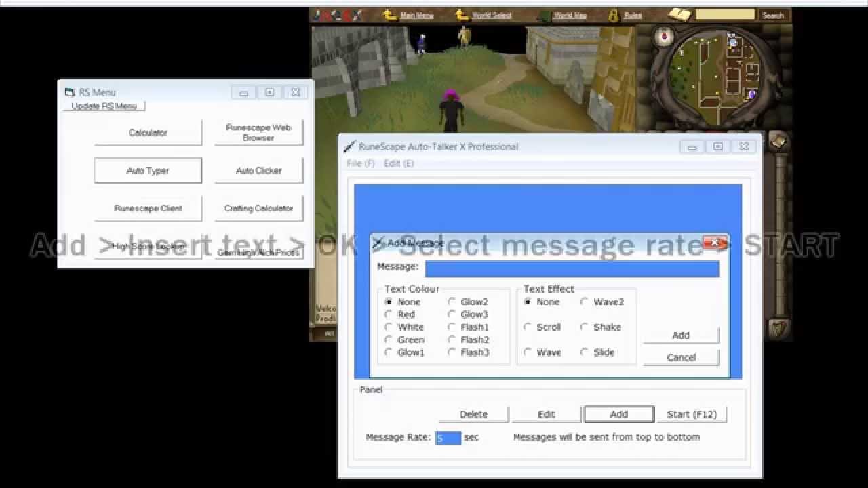Viewport: 868px width, 488px height.
Task: Click Edit button in the Panel section
Action: 547,414
